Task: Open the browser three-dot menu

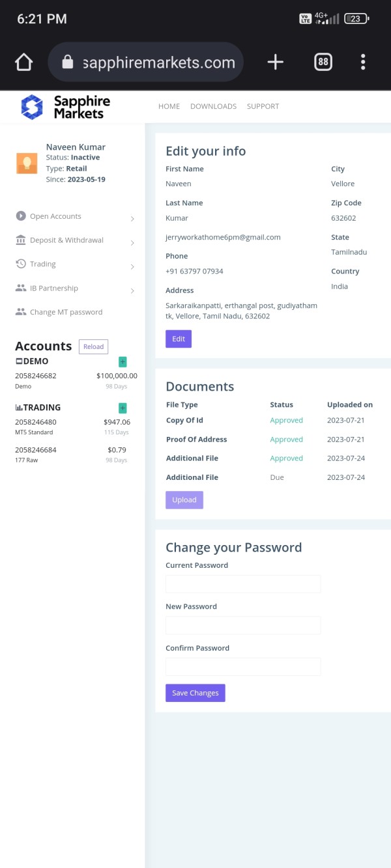Action: (363, 62)
